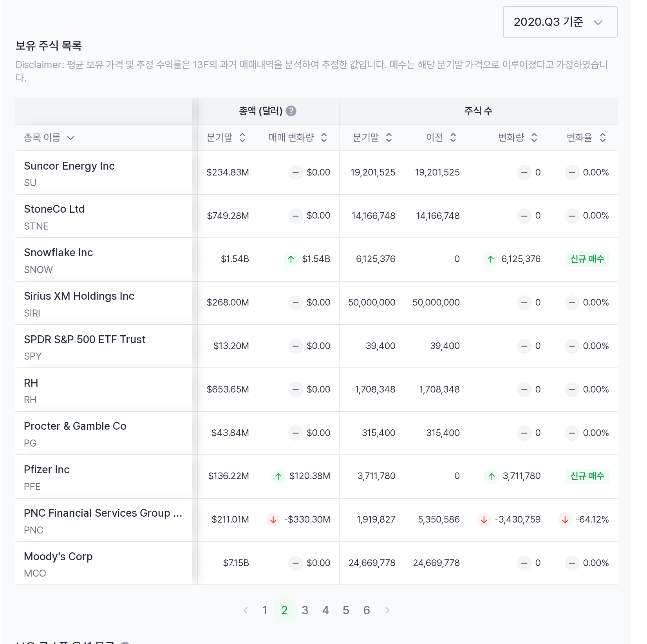Open Pfizer Inc stock row
Screen dimensions: 647x644
click(x=316, y=477)
